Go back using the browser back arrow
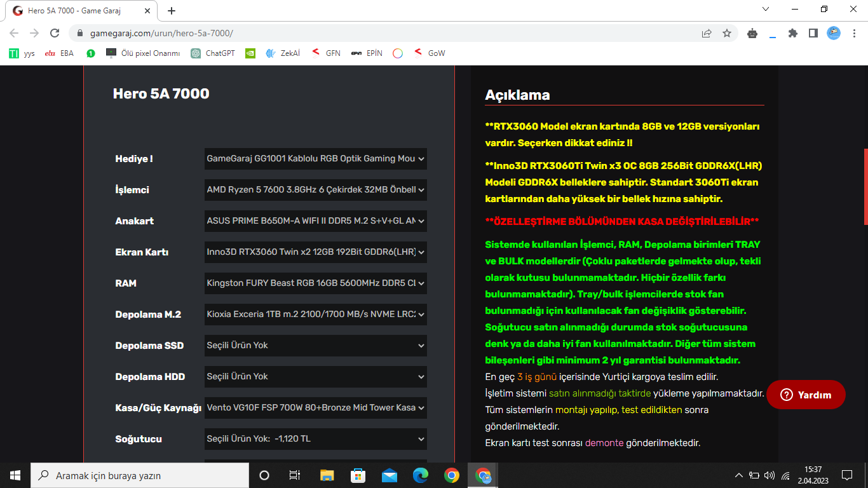Viewport: 868px width, 488px height. coord(14,33)
